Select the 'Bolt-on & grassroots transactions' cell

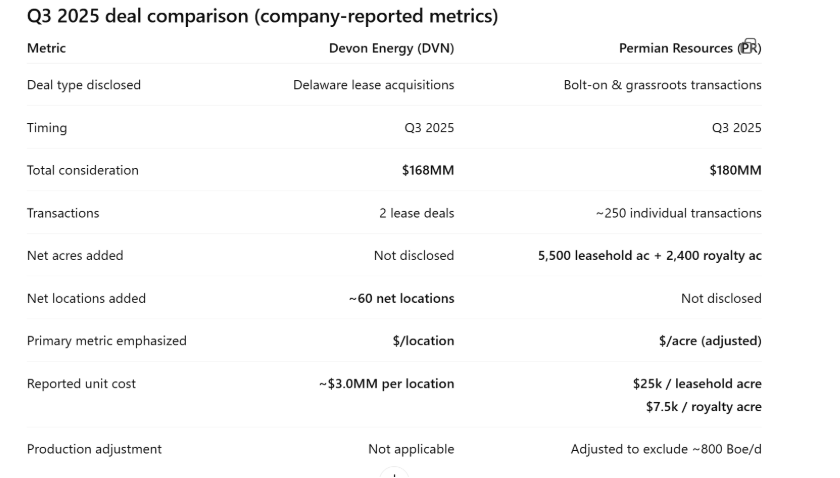pos(662,85)
